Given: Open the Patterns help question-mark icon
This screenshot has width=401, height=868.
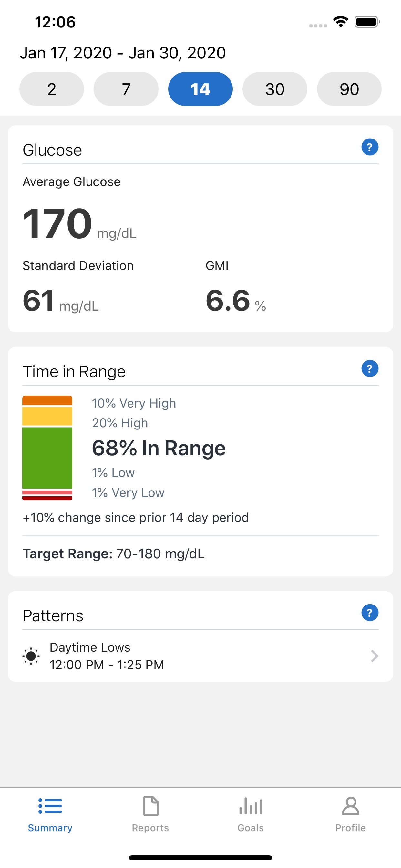Looking at the screenshot, I should pos(370,612).
